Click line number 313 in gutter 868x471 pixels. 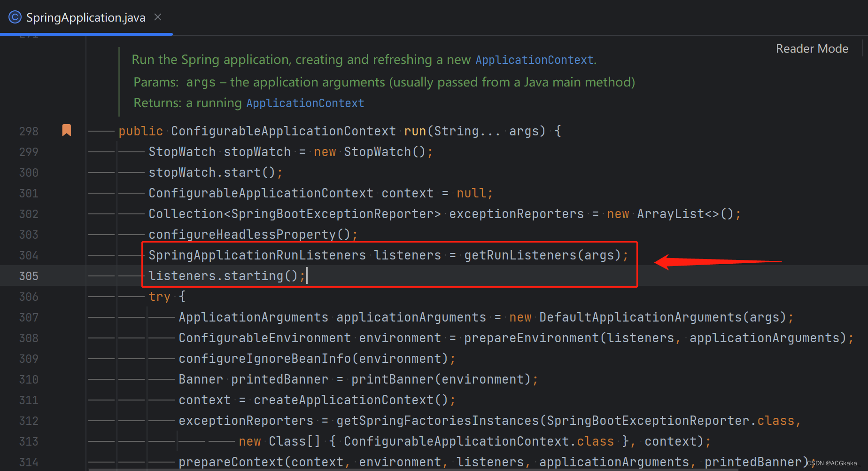coord(29,441)
